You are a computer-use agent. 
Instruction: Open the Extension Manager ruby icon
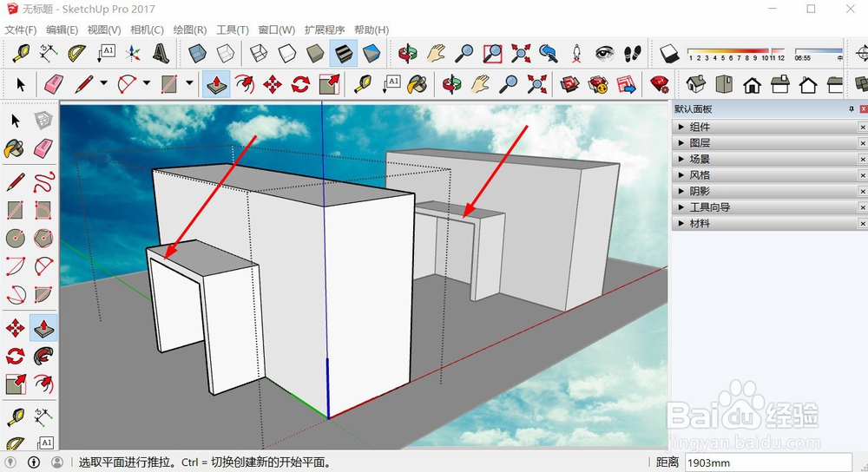[x=660, y=85]
